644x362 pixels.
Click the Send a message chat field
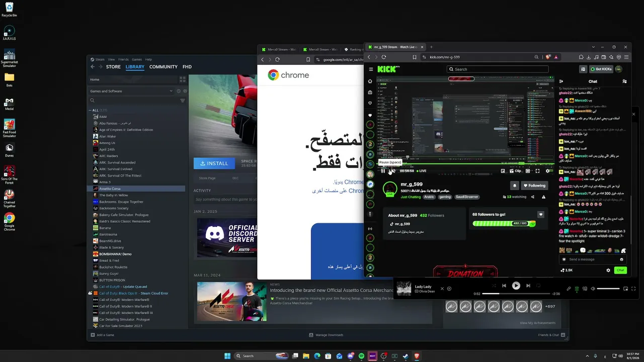tap(593, 259)
